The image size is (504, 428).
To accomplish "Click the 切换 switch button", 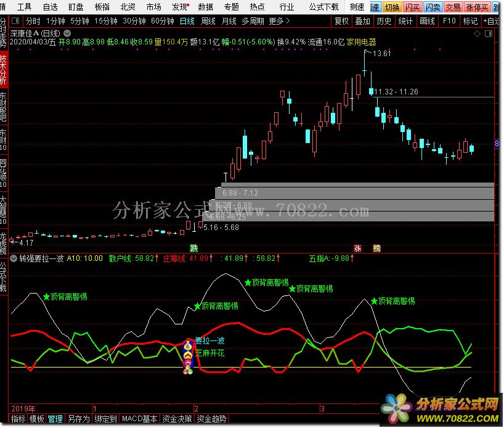I will tap(392, 7).
